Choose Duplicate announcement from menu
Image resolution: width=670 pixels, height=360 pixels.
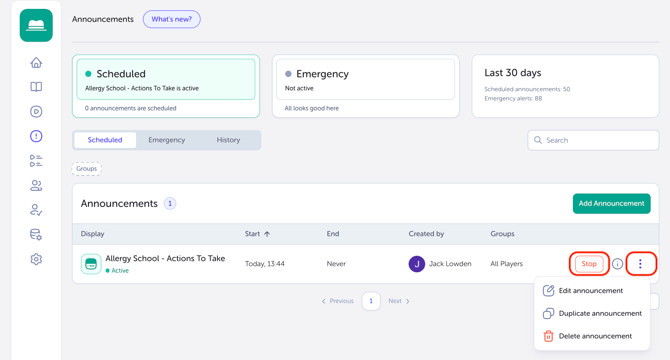tap(592, 313)
